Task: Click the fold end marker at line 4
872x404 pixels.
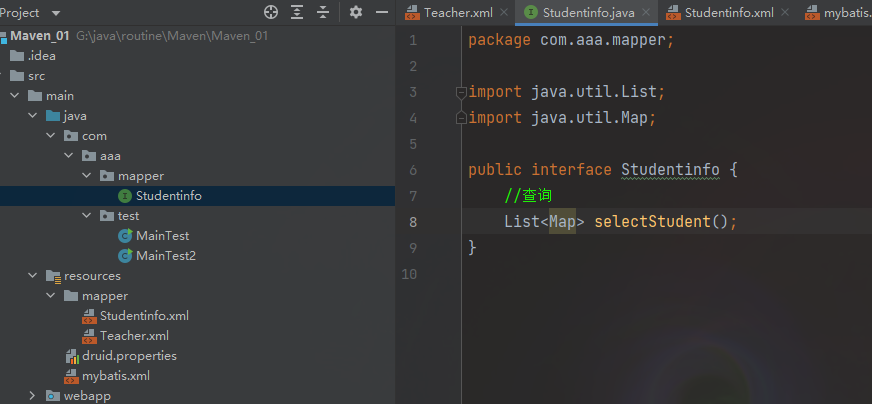Action: (460, 118)
